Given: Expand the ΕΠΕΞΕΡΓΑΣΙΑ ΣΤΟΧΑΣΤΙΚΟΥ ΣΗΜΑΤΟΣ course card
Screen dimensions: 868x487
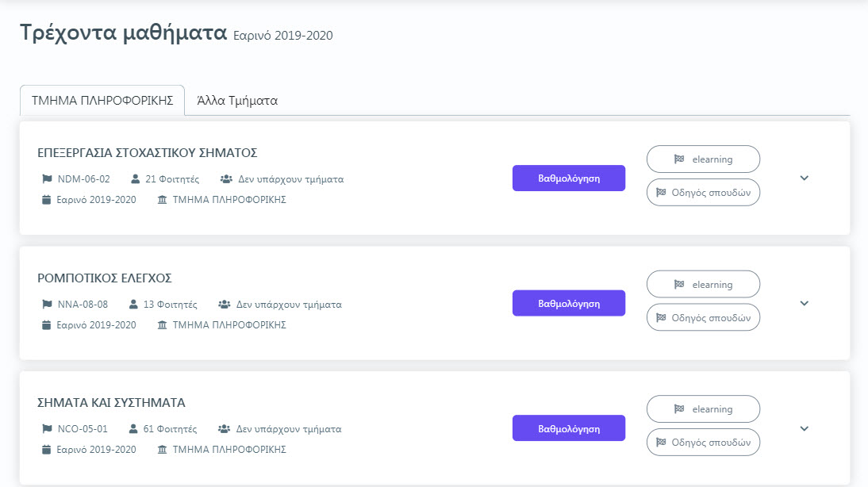Looking at the screenshot, I should (x=805, y=178).
